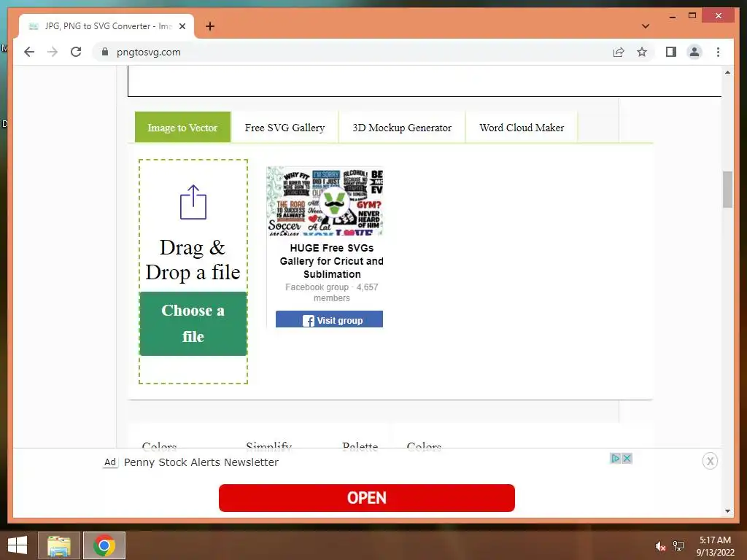The width and height of the screenshot is (747, 560).
Task: Dismiss the bottom ad with round X
Action: (x=710, y=461)
